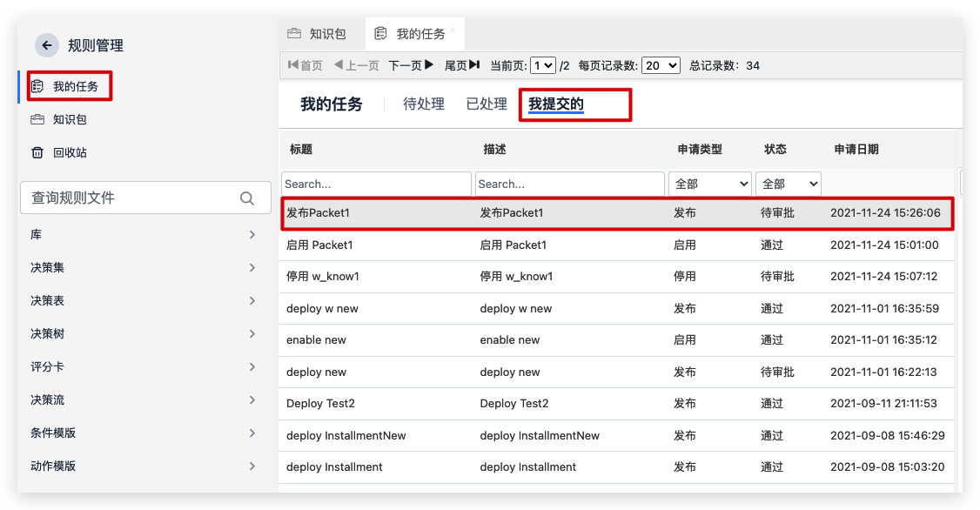The image size is (980, 510).
Task: Go to next page with 下一页
Action: click(411, 65)
